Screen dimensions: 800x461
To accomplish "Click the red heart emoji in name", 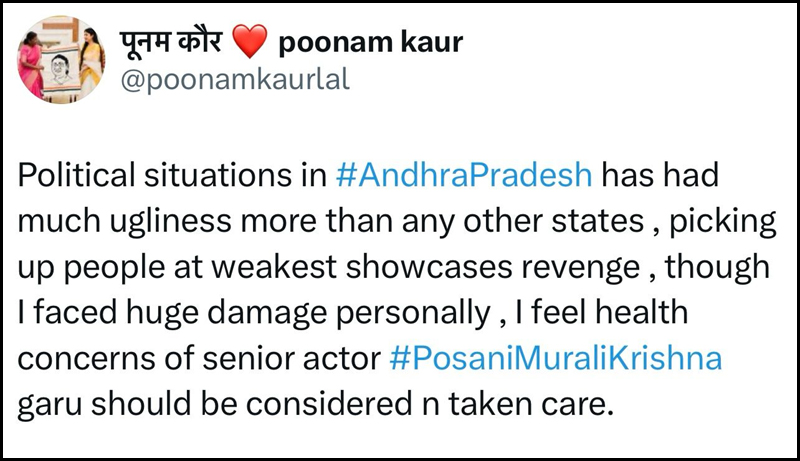I will pos(249,41).
